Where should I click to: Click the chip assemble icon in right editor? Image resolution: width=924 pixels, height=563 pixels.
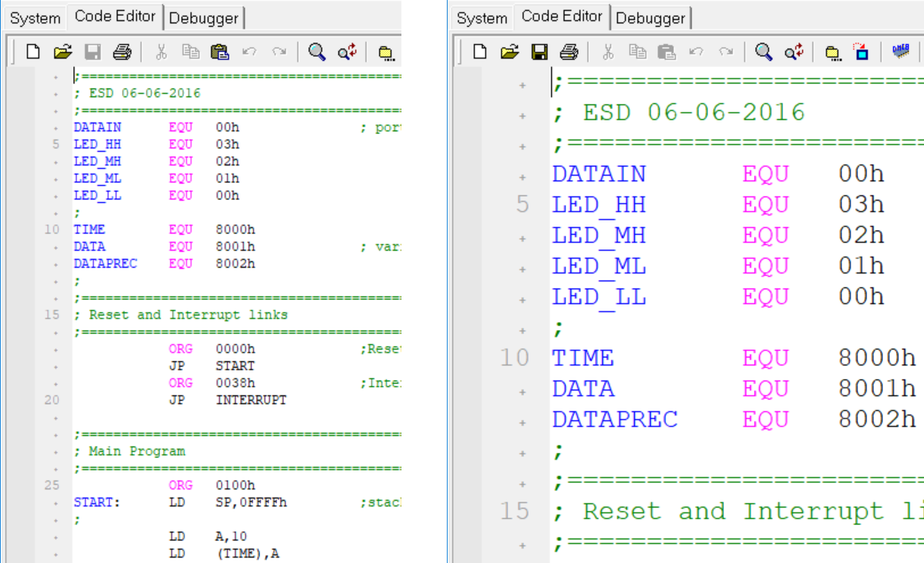coord(901,52)
